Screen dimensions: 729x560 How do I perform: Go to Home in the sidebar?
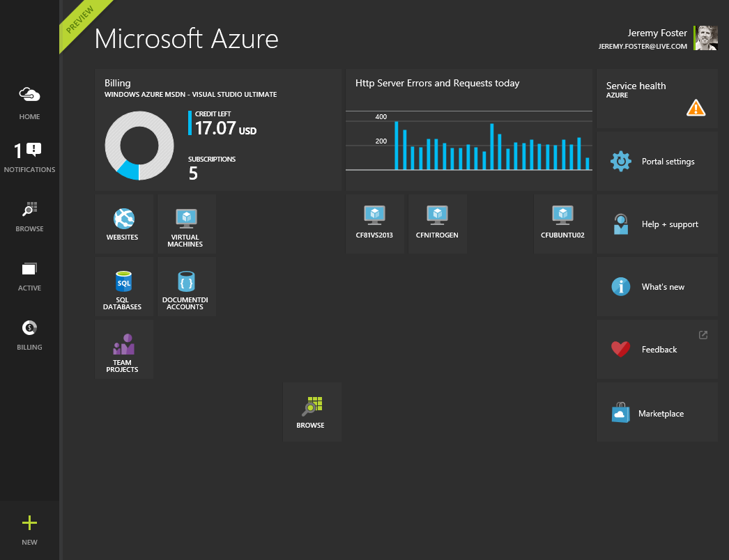click(29, 102)
